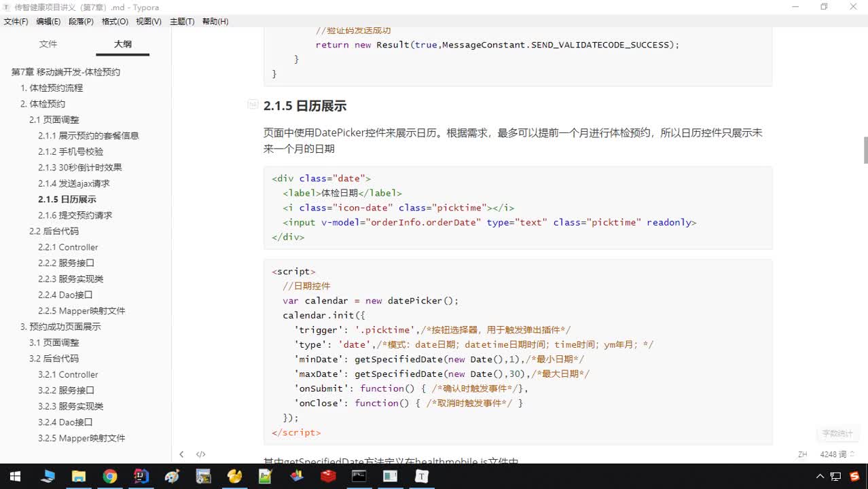This screenshot has height=489, width=868.
Task: Open the This PC taskbar icon
Action: click(47, 476)
